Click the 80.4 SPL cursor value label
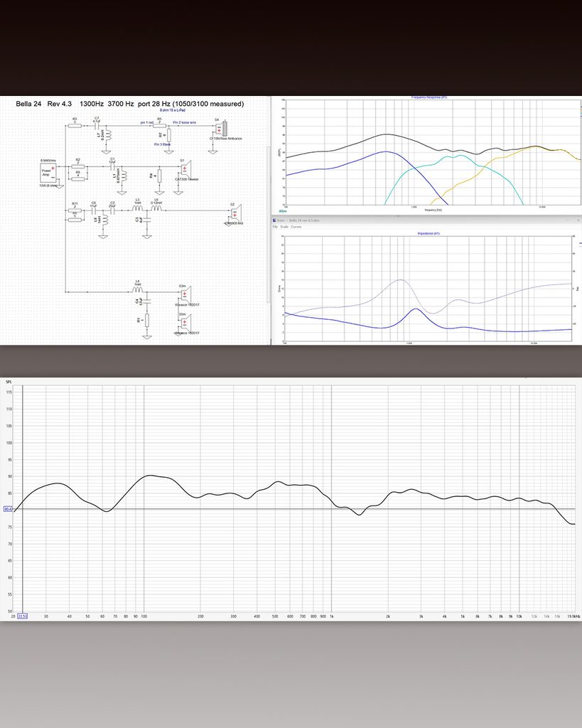The height and width of the screenshot is (728, 582). pyautogui.click(x=9, y=509)
